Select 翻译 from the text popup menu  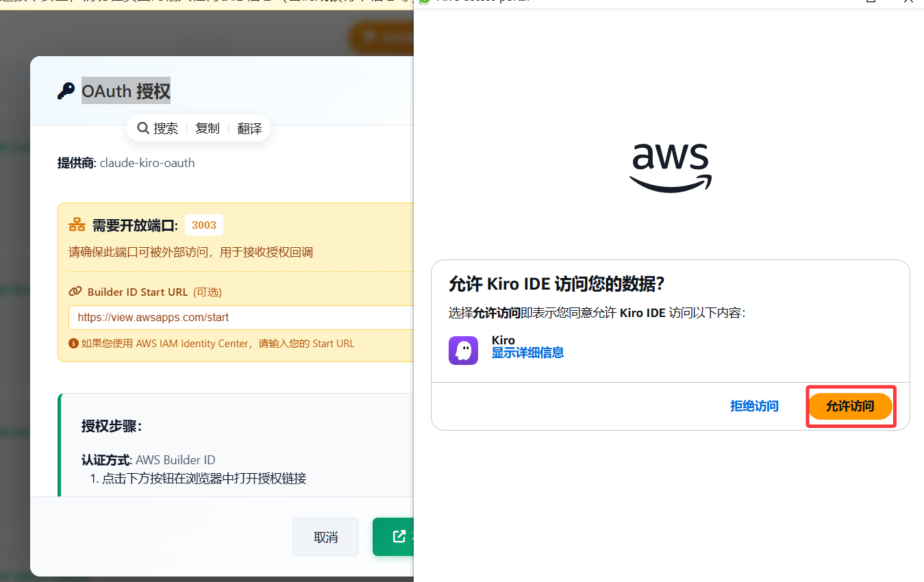click(x=249, y=128)
